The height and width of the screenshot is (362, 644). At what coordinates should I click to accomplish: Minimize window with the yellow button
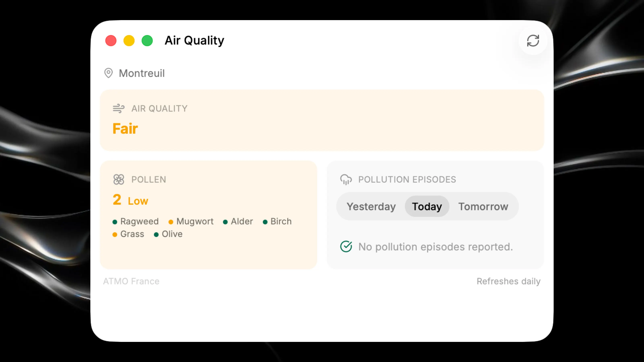(129, 41)
